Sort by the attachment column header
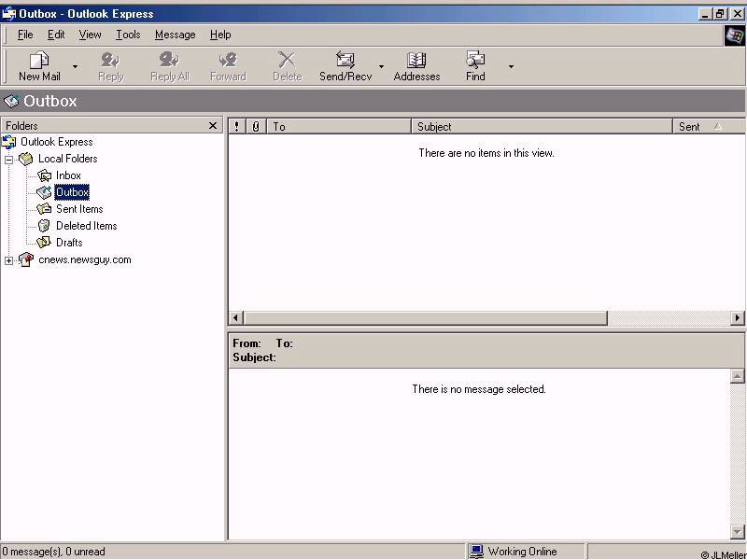 256,127
